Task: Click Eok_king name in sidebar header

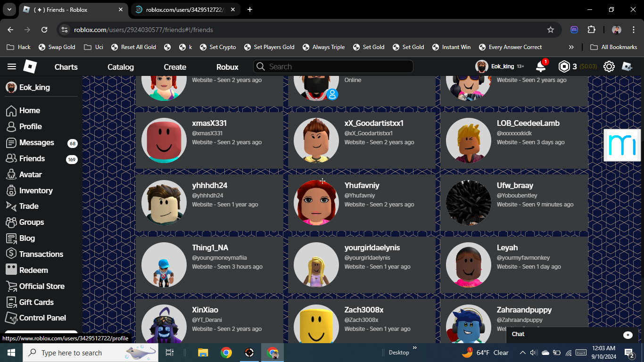Action: tap(34, 87)
